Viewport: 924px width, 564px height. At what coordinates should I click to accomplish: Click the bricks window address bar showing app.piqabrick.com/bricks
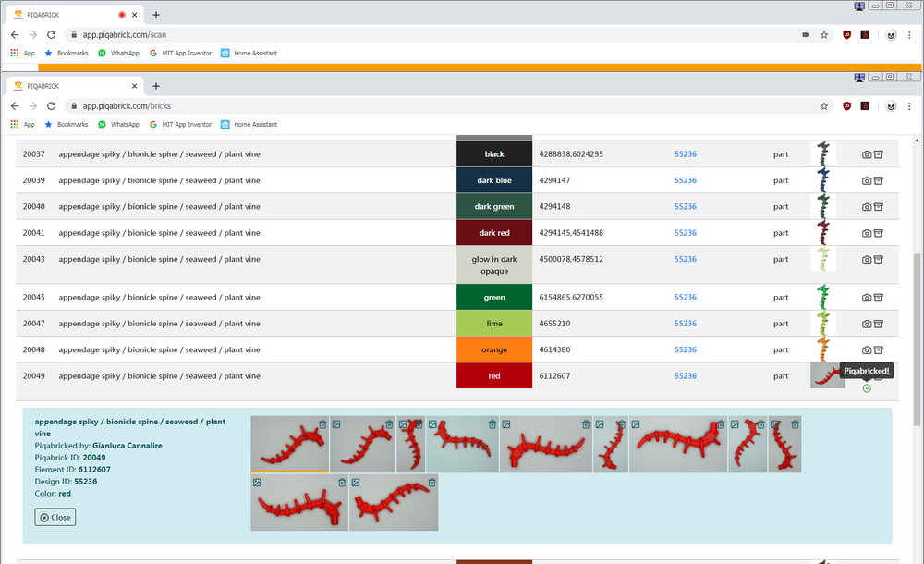[x=442, y=106]
